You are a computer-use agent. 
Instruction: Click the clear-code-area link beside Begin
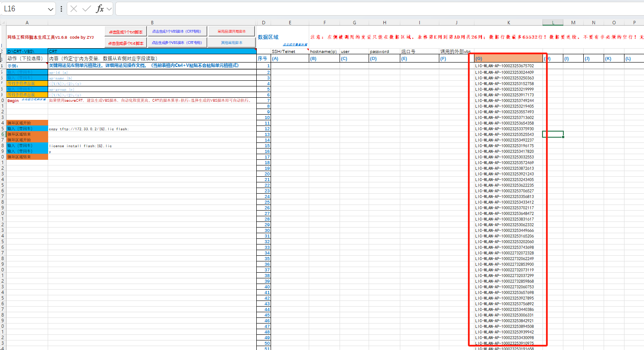point(33,100)
